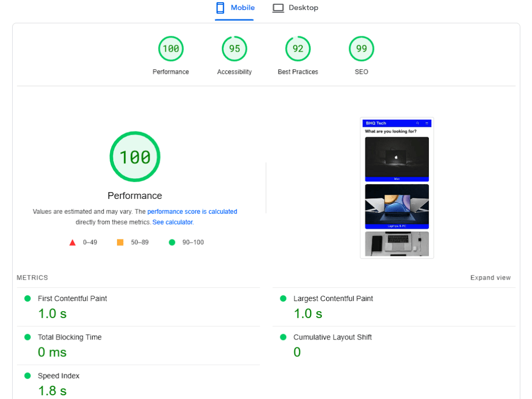The image size is (532, 399).
Task: Click the Accessibility category label
Action: (235, 72)
